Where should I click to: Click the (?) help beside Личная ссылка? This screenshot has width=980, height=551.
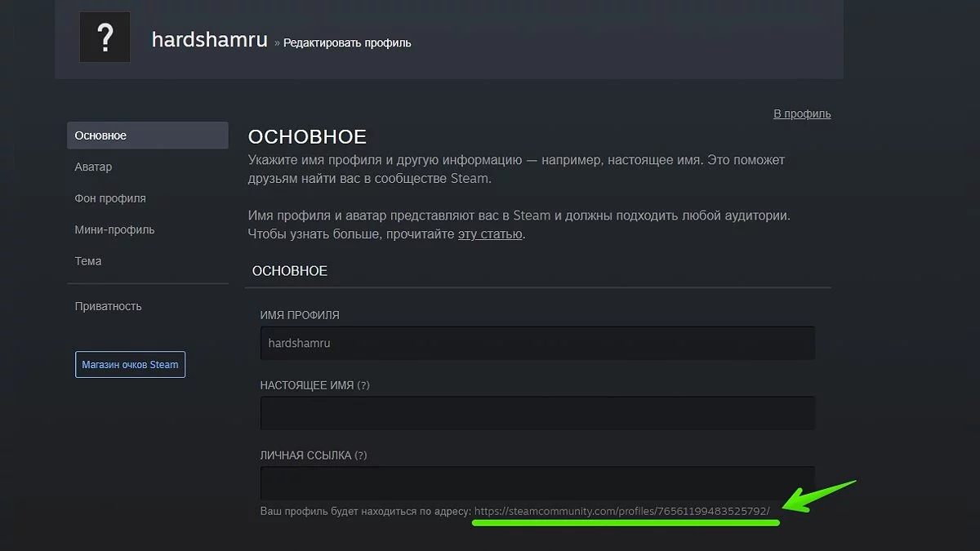(360, 455)
